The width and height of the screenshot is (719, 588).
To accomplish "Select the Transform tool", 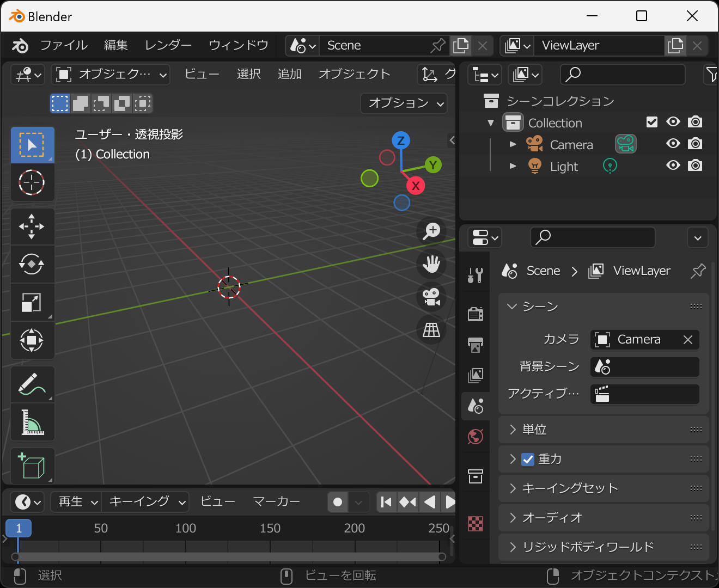I will pos(32,340).
